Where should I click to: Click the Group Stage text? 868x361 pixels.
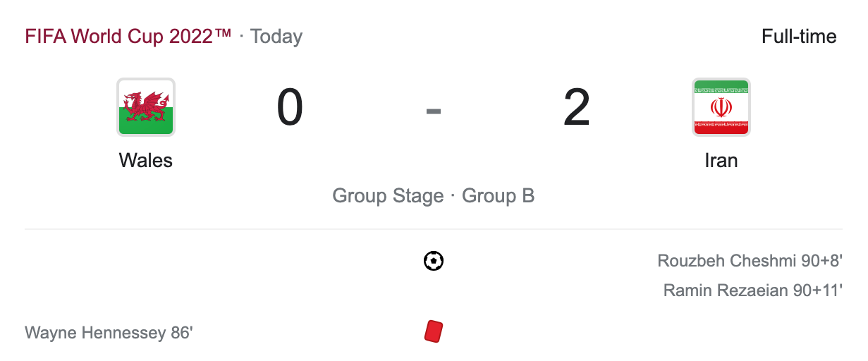coord(388,196)
